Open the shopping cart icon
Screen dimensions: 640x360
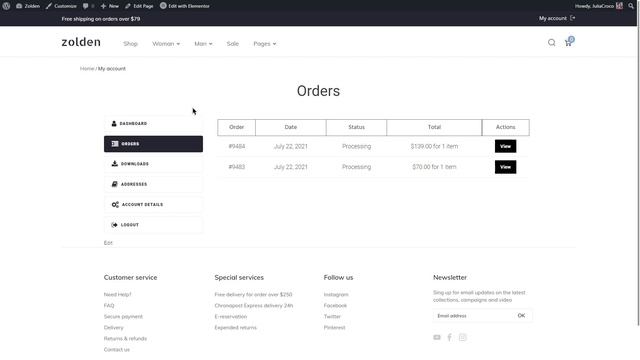click(x=569, y=42)
